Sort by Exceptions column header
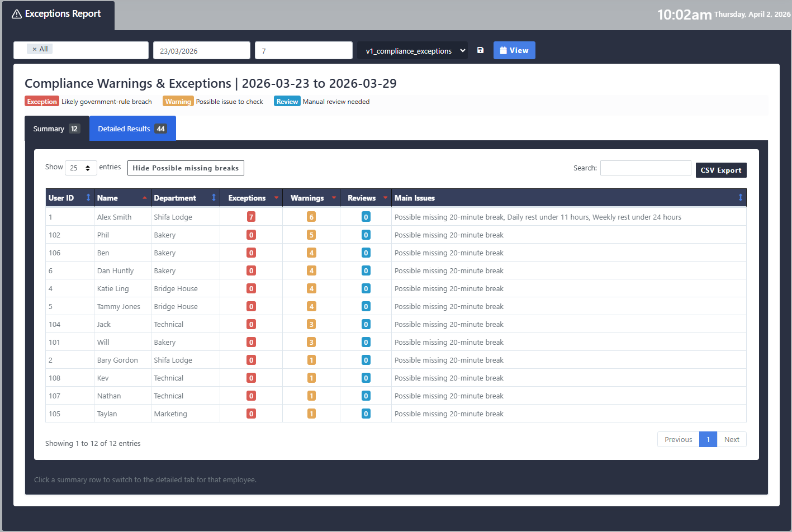This screenshot has height=532, width=792. pyautogui.click(x=250, y=198)
